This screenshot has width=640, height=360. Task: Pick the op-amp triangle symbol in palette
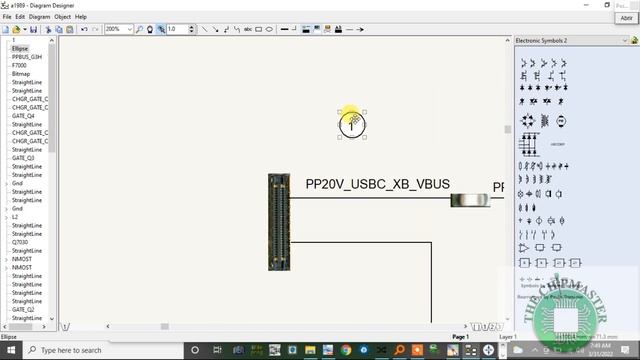pos(524,248)
